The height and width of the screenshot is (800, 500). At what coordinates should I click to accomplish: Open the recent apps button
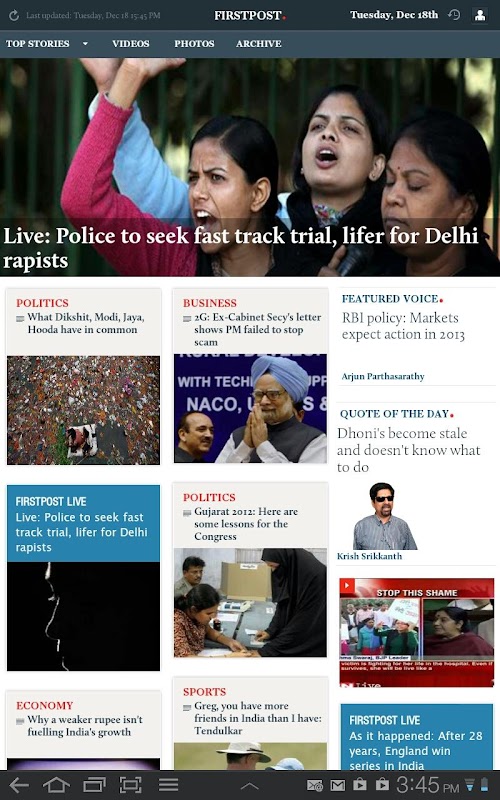point(94,785)
